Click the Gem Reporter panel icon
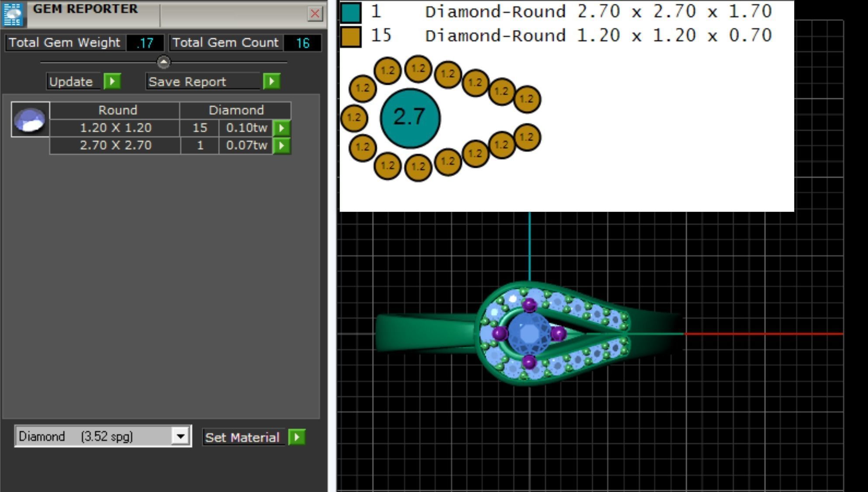 (x=13, y=14)
